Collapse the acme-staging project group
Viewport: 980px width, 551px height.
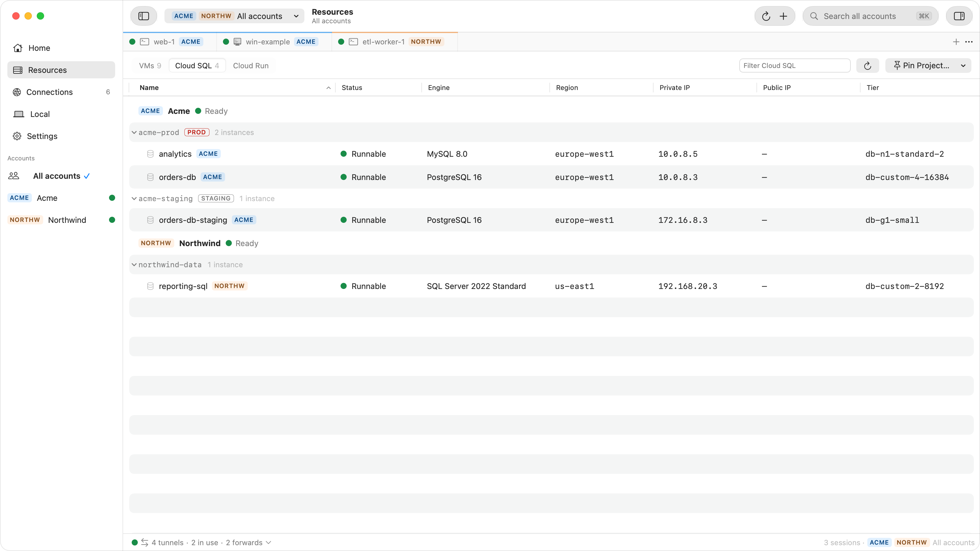(x=134, y=198)
